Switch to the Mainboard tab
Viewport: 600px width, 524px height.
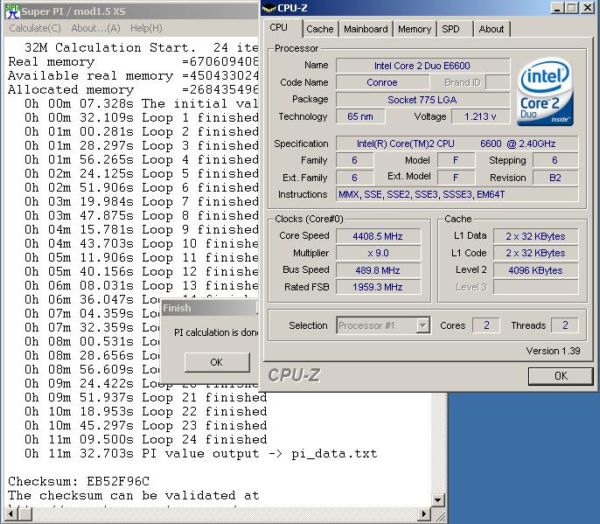365,29
